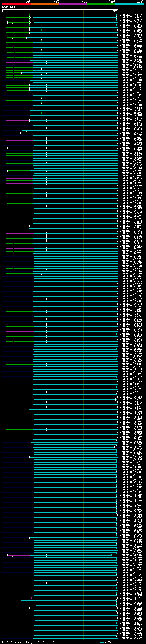
Task: Open hit UniRef100_Q9XF73
Action: [x=131, y=22]
